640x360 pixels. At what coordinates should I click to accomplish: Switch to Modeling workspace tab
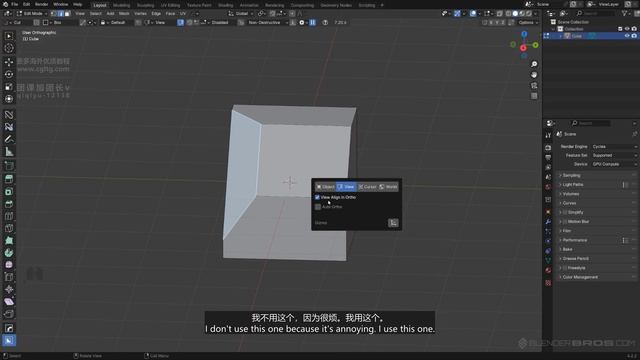click(121, 5)
